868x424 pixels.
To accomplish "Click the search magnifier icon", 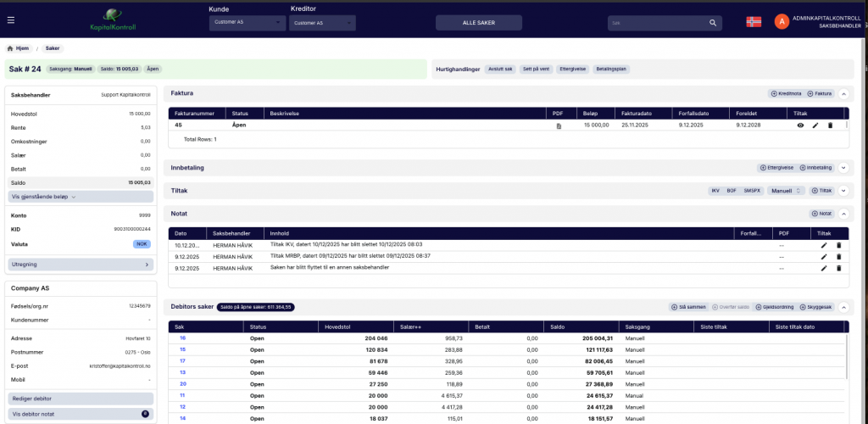I will pyautogui.click(x=714, y=23).
